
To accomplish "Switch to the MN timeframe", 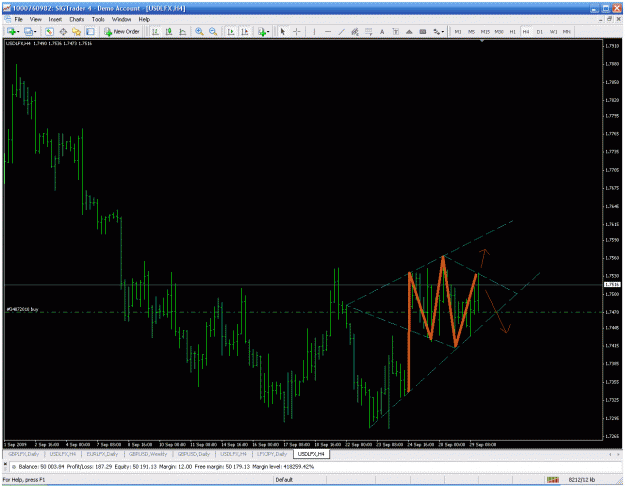I will pyautogui.click(x=566, y=31).
